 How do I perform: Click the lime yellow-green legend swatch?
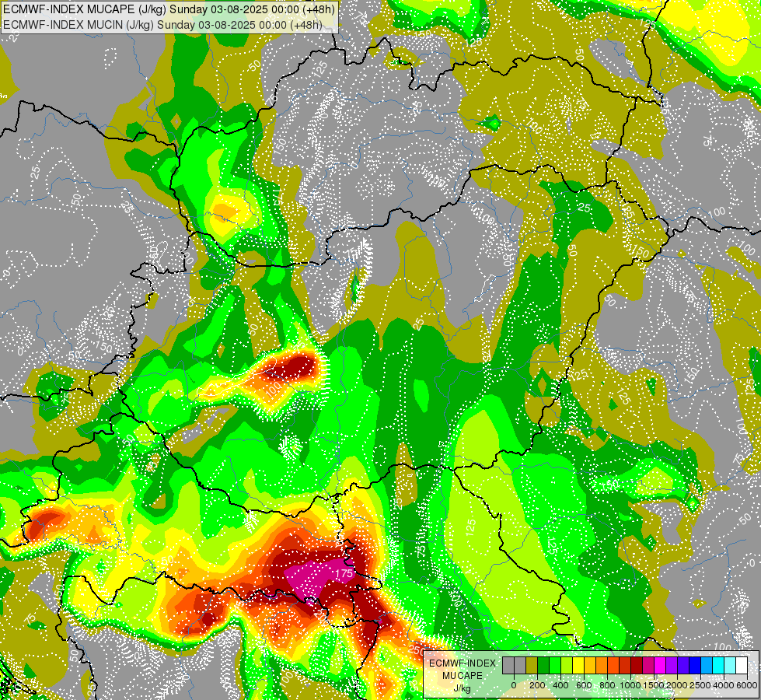click(x=567, y=665)
